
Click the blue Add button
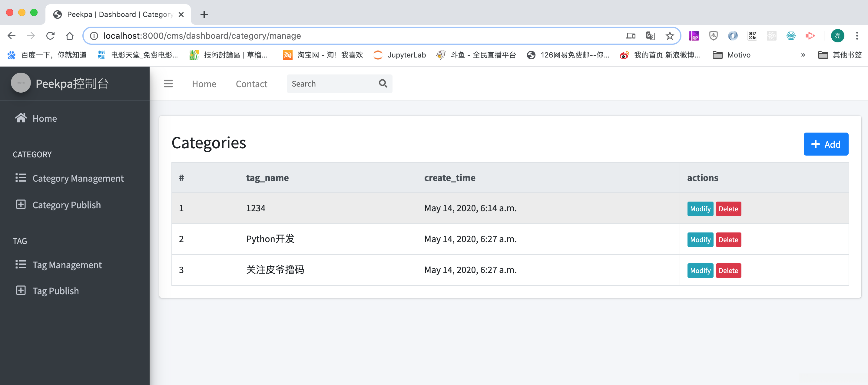[x=826, y=144]
